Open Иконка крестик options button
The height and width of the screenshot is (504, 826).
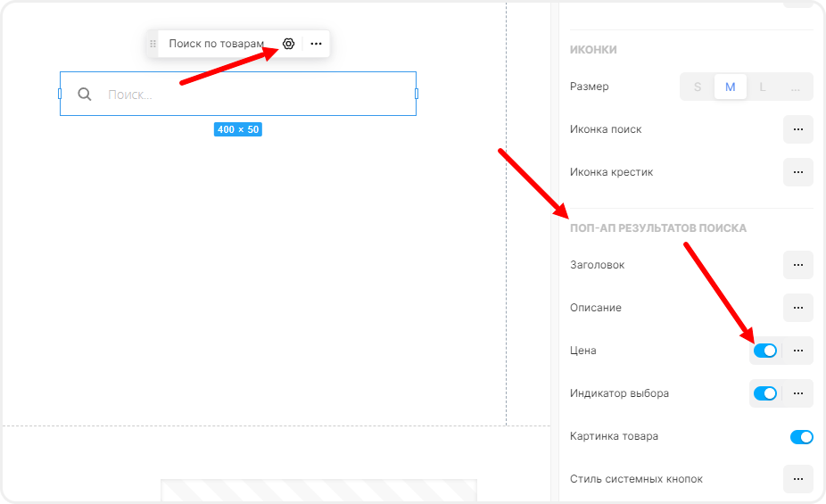[x=797, y=172]
